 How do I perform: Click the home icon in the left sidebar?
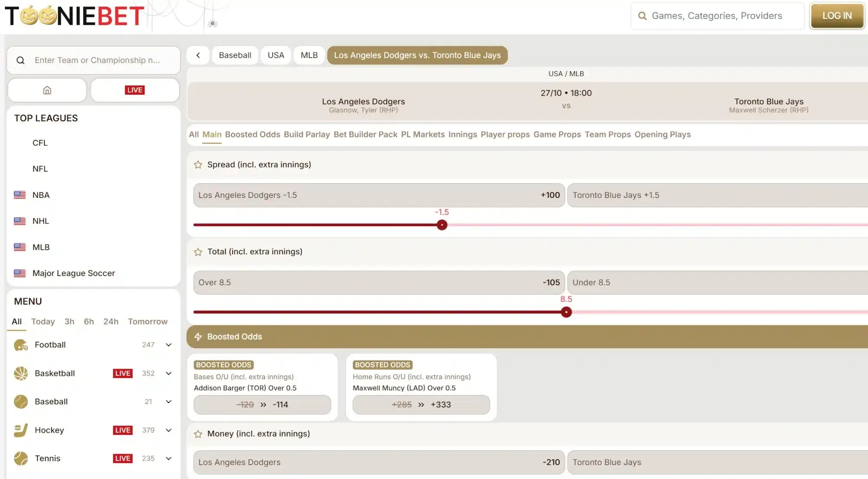coord(47,90)
